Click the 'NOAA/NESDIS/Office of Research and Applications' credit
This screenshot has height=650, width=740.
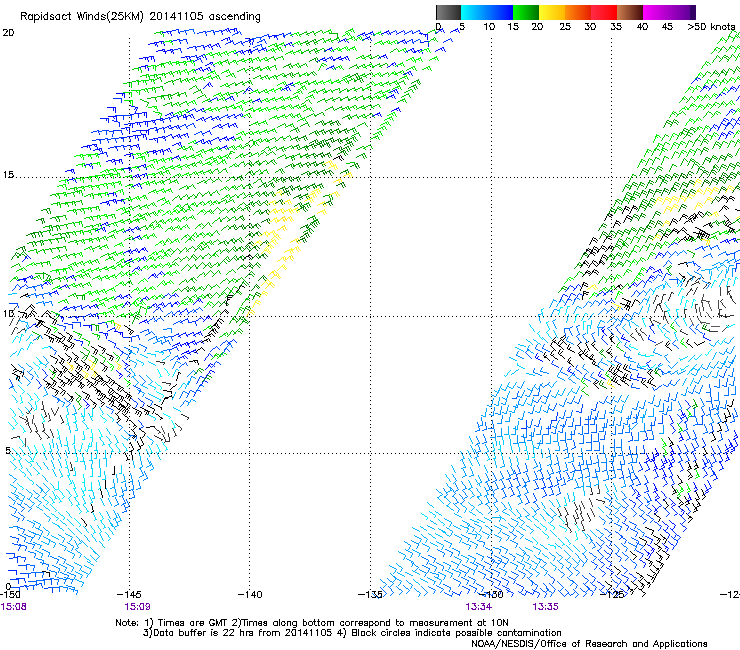[589, 644]
